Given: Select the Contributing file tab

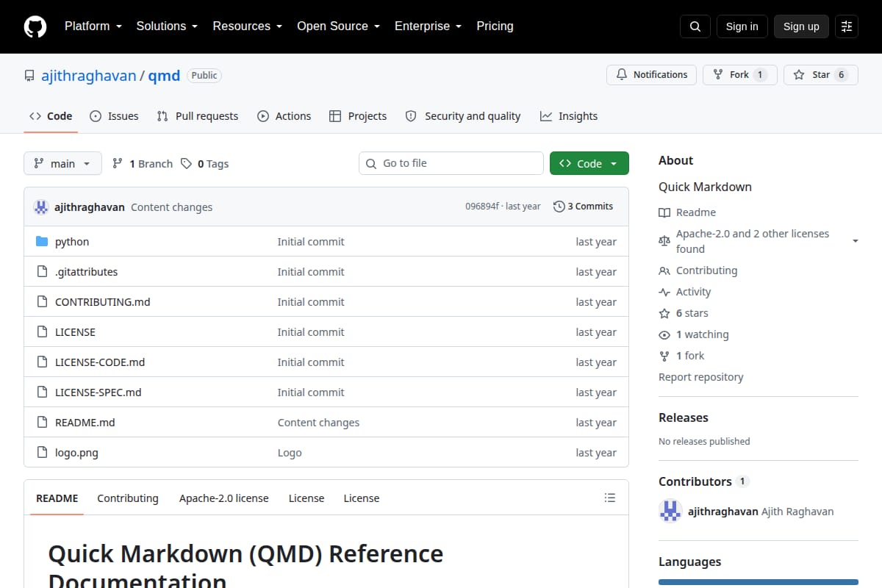Looking at the screenshot, I should coord(128,498).
